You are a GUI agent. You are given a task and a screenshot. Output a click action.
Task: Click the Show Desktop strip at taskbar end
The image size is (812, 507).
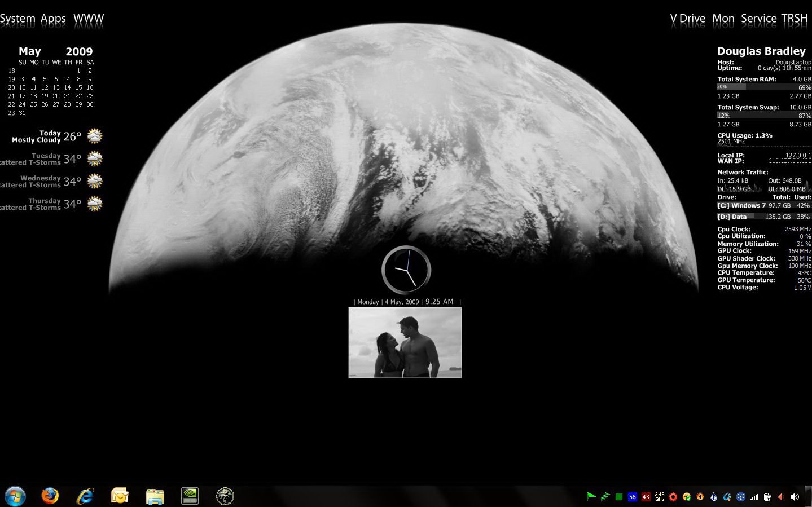pyautogui.click(x=808, y=496)
